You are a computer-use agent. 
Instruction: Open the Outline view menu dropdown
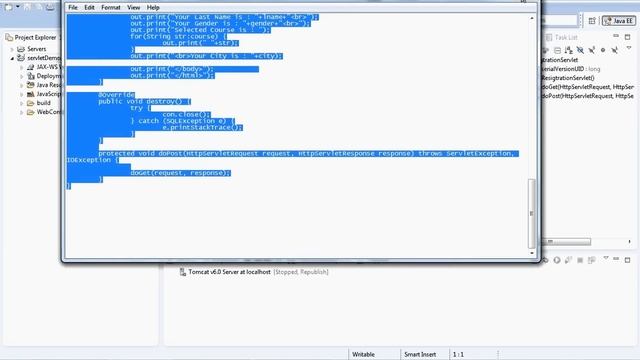click(629, 48)
